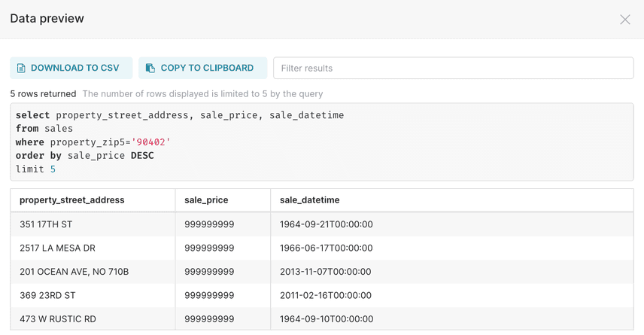644x335 pixels.
Task: Click the Copy to Clipboard button
Action: pyautogui.click(x=203, y=68)
